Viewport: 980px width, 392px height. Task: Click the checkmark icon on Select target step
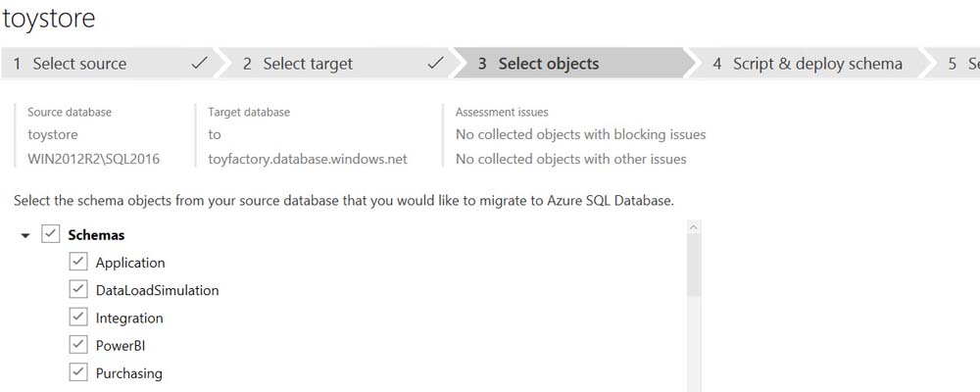pyautogui.click(x=436, y=64)
